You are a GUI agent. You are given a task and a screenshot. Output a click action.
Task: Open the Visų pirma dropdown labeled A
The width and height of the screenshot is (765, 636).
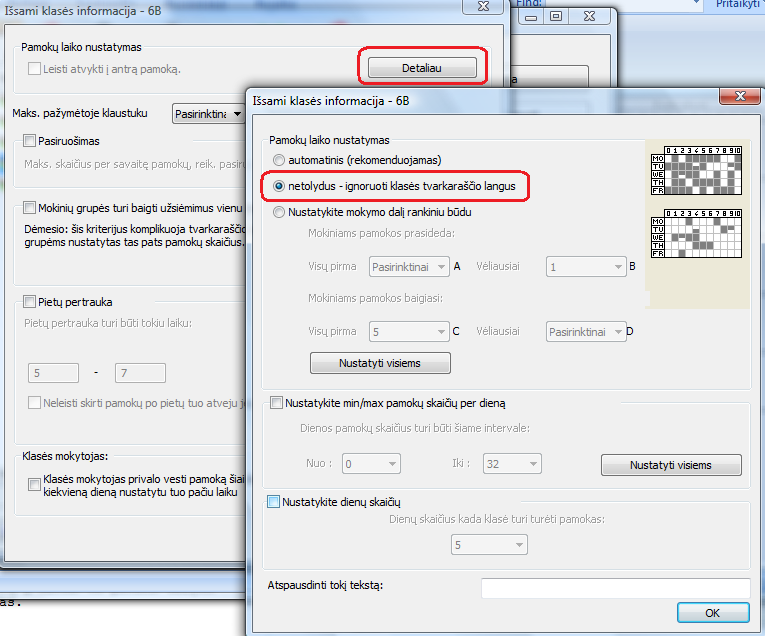click(x=409, y=267)
